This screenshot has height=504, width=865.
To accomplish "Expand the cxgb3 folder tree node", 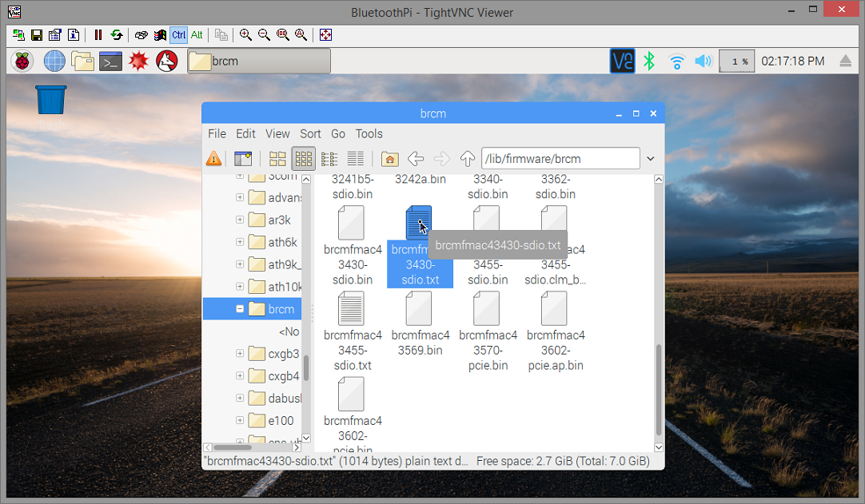I will (x=240, y=354).
